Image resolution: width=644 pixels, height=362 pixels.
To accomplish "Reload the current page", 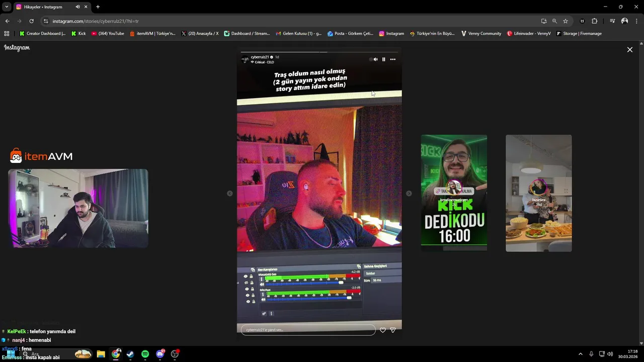I will pyautogui.click(x=31, y=21).
